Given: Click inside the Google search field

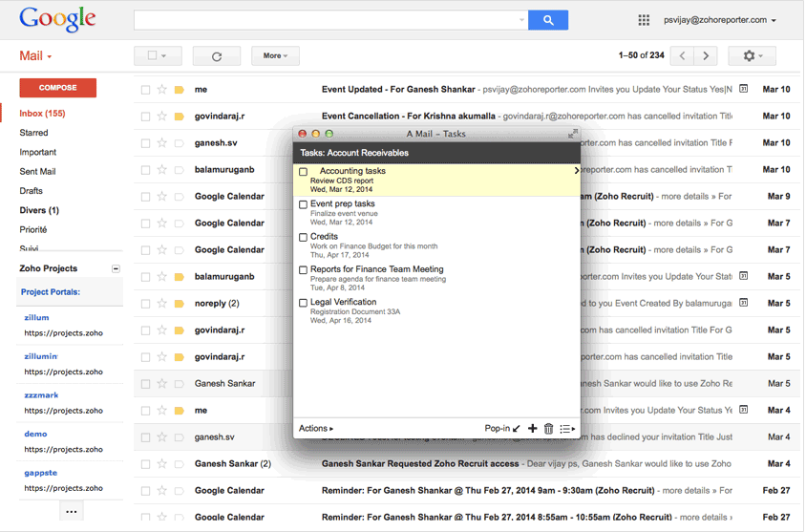Looking at the screenshot, I should [325, 19].
